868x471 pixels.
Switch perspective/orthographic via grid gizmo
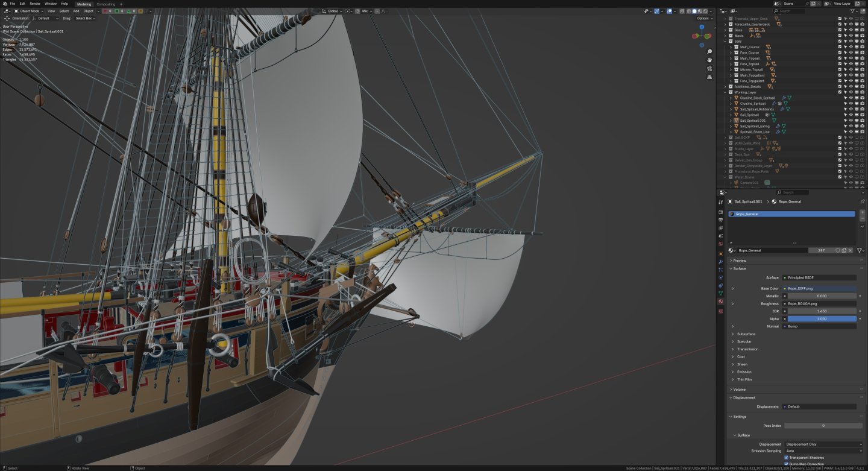tap(710, 77)
